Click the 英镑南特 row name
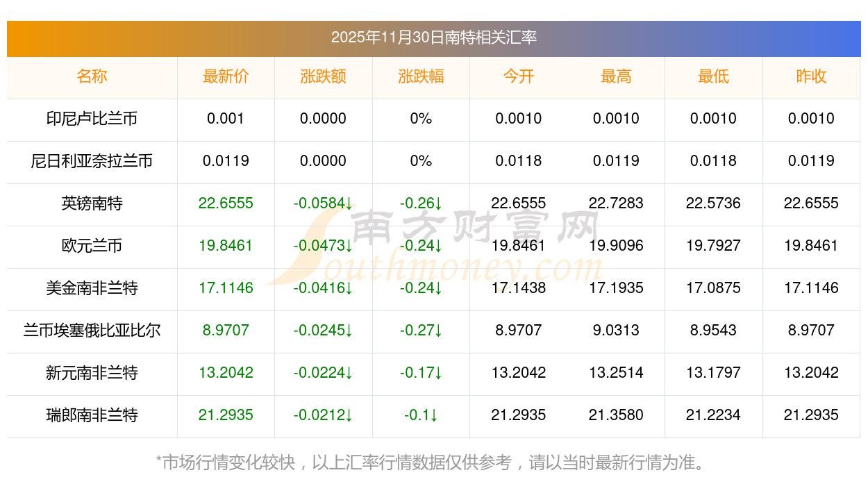The height and width of the screenshot is (484, 868). click(x=92, y=203)
